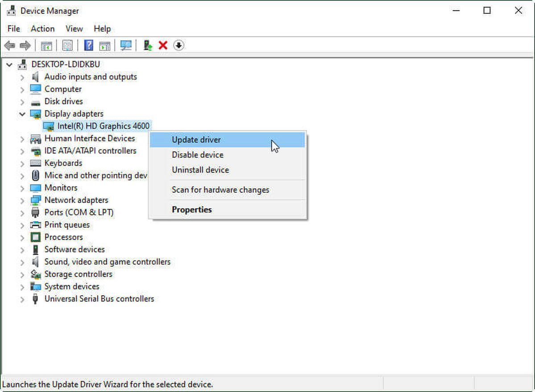This screenshot has width=535, height=392.
Task: Open the Action menu
Action: coord(43,29)
